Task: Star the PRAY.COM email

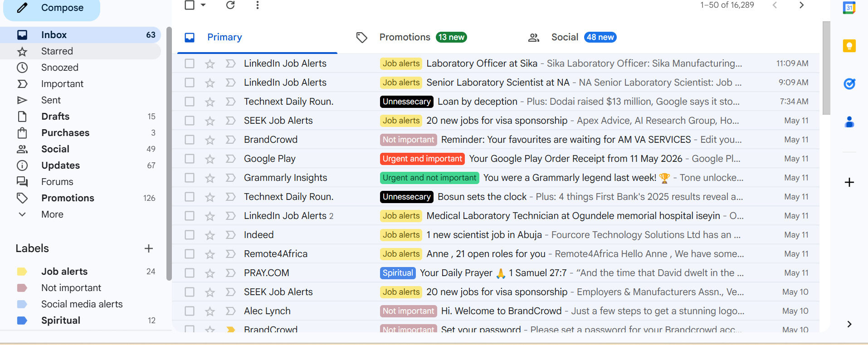Action: 210,273
